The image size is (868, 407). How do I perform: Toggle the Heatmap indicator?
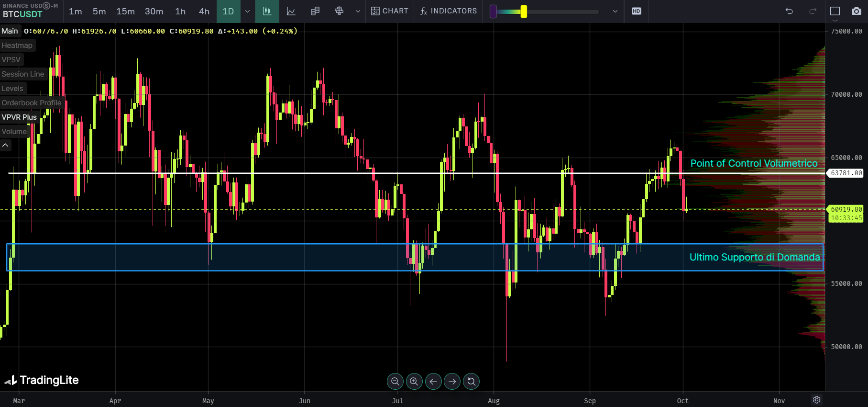(x=17, y=45)
